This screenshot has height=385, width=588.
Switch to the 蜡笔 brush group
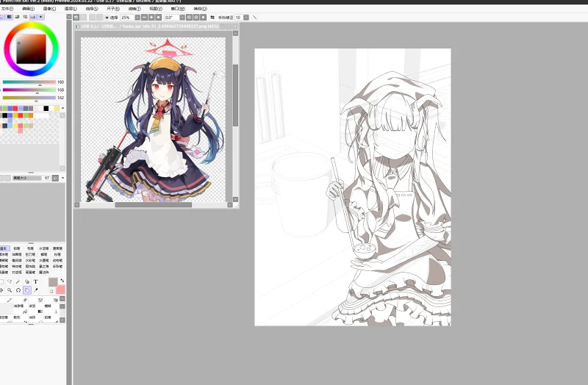click(x=44, y=254)
